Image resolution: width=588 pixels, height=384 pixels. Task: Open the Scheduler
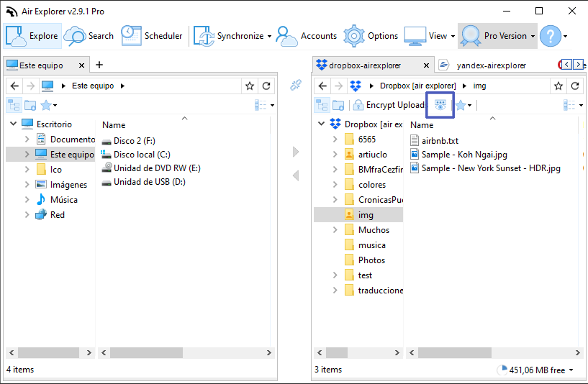152,36
